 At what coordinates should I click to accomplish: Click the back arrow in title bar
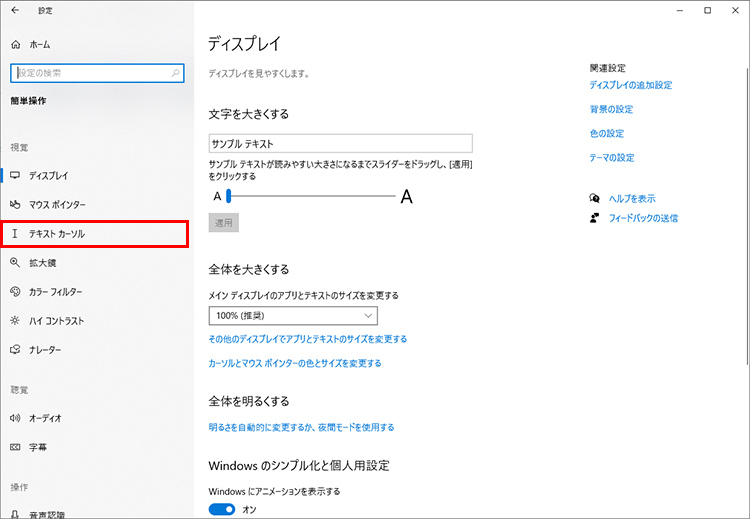pos(15,11)
